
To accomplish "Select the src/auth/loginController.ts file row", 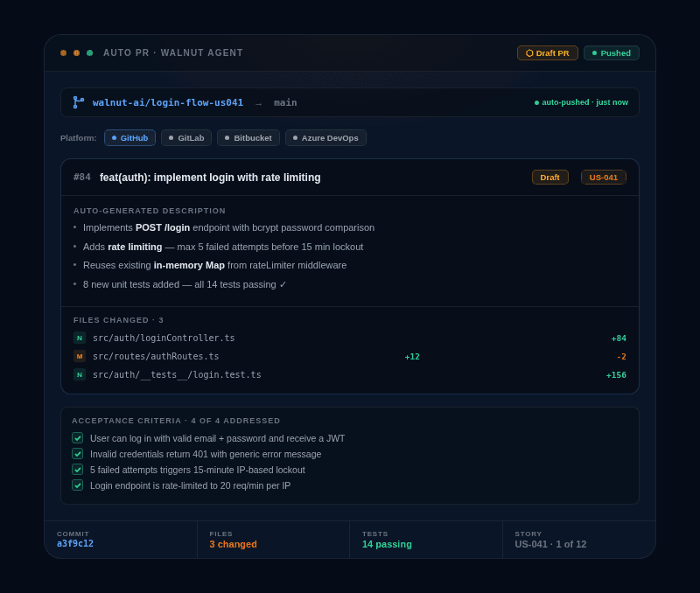I will tap(262, 338).
